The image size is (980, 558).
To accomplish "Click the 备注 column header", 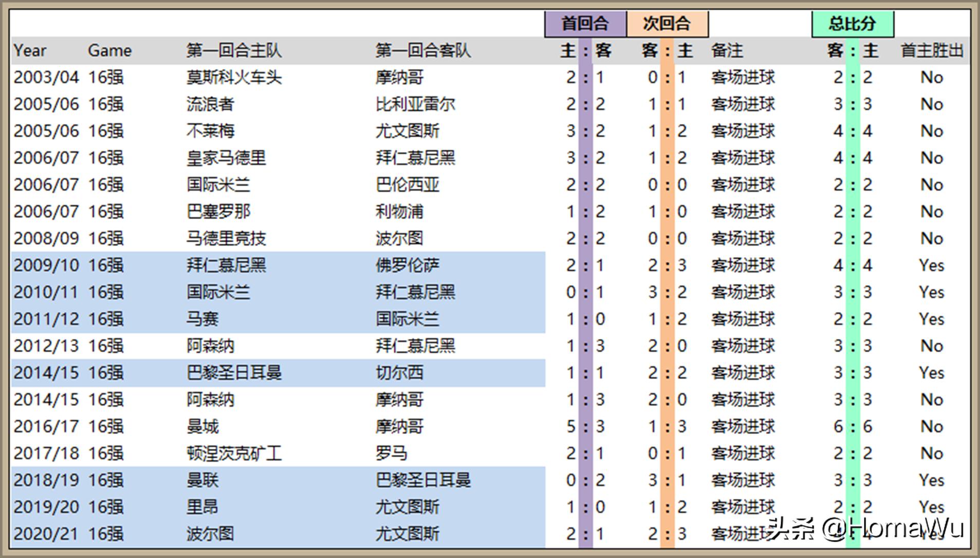I will [725, 50].
